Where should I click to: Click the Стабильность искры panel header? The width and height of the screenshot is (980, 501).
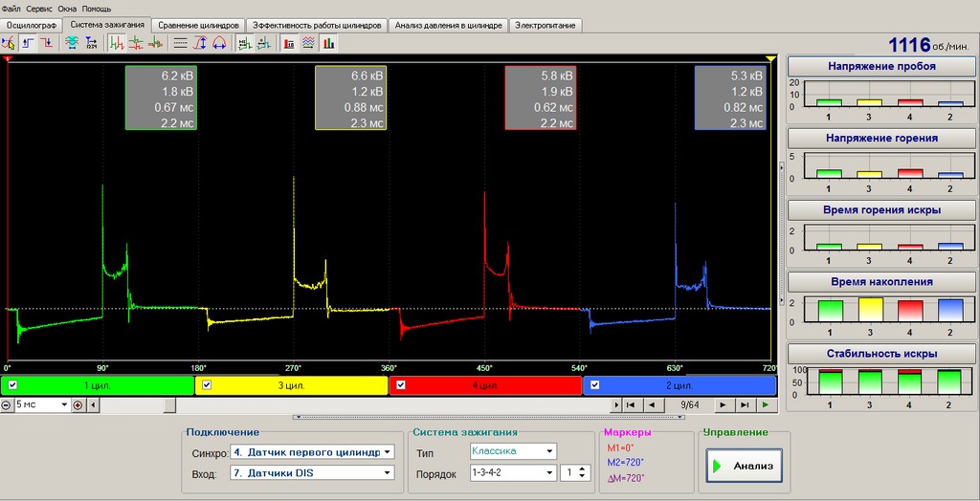(x=881, y=354)
